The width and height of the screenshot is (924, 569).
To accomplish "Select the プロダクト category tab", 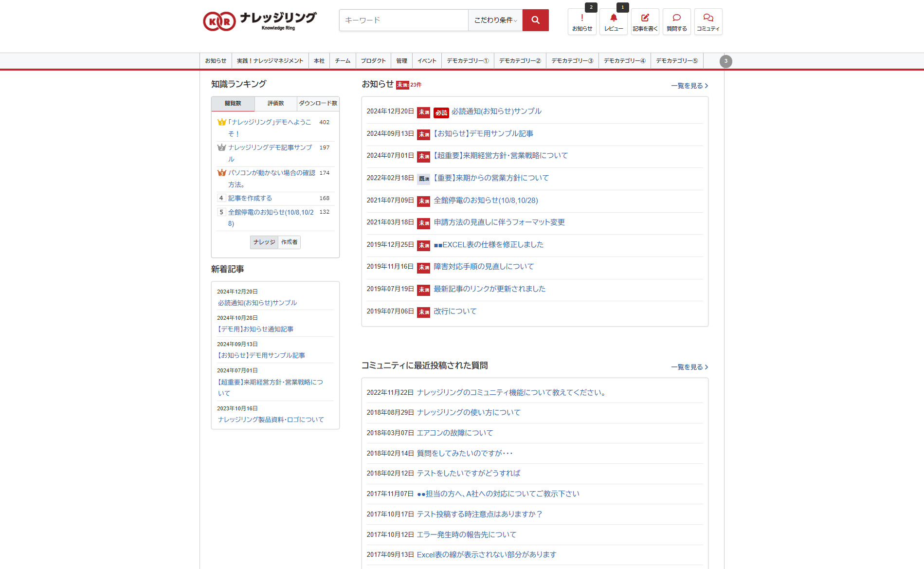I will (373, 61).
